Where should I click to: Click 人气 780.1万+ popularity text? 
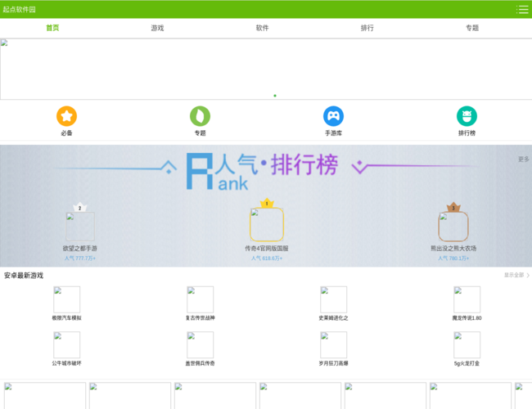point(453,258)
